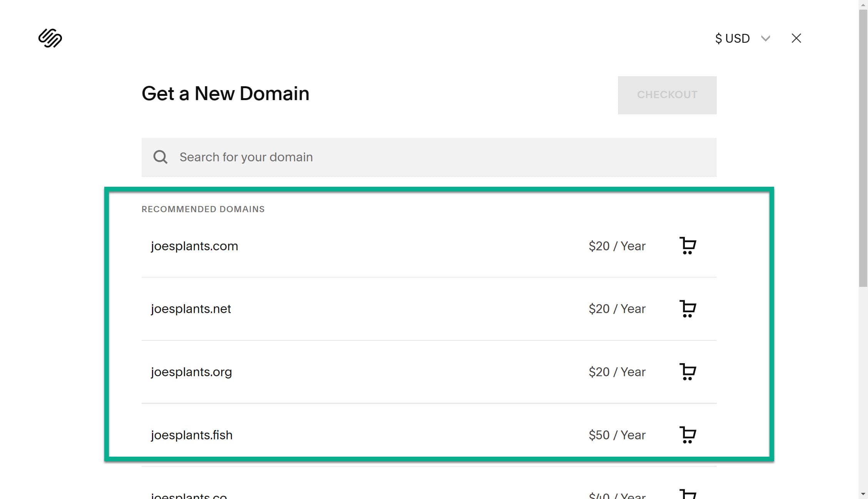Click the Squarespace logo icon

(x=50, y=38)
